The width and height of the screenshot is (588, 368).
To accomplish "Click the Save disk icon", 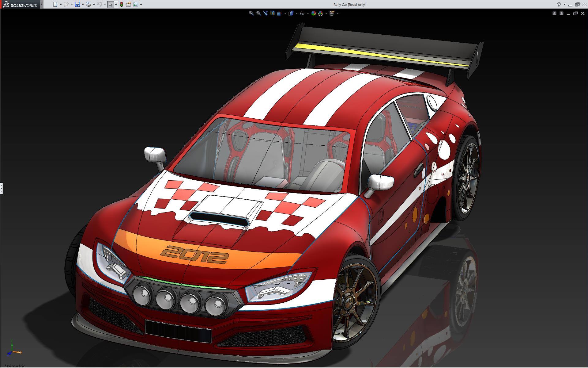I will click(x=77, y=4).
